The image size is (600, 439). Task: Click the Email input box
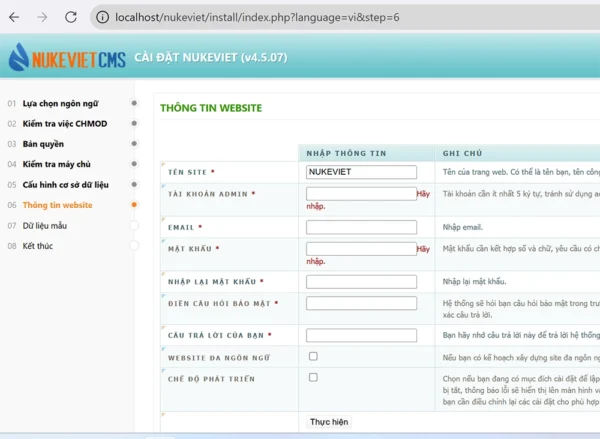(x=361, y=227)
